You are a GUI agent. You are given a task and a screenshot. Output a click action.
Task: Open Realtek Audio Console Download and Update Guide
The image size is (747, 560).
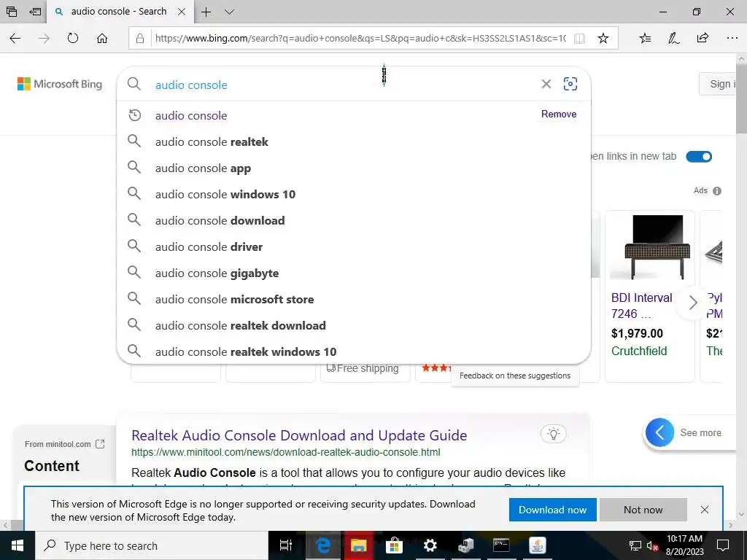[x=298, y=435]
